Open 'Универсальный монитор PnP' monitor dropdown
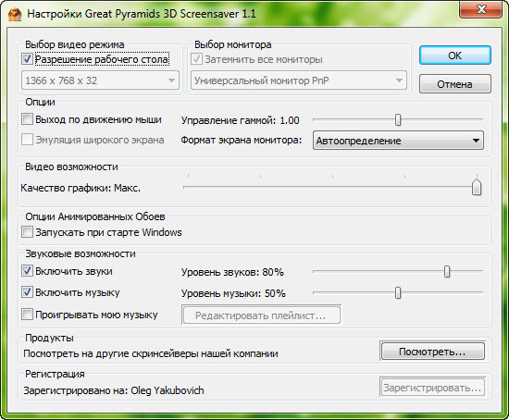The height and width of the screenshot is (420, 509). pos(299,80)
